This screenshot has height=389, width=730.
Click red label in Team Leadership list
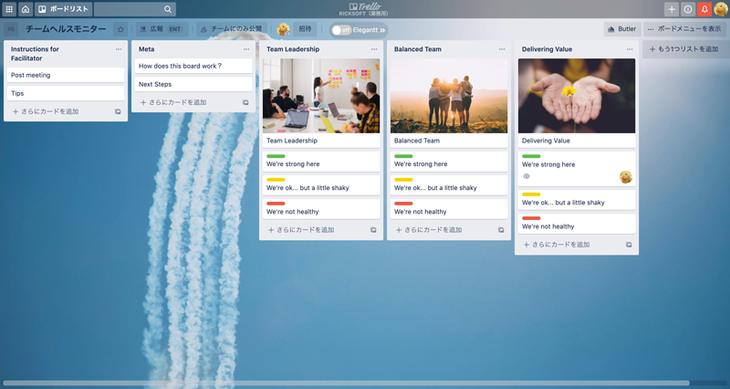pos(276,203)
